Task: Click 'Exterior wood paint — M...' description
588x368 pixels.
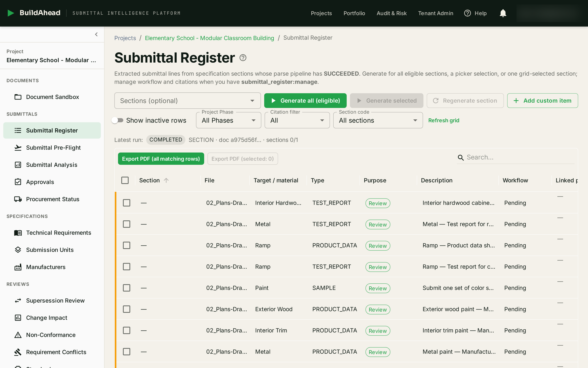Action: [x=458, y=309]
